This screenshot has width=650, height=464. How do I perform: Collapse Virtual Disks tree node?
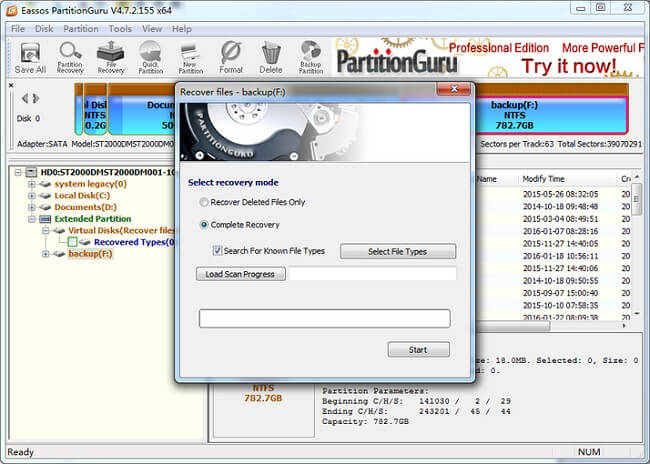pyautogui.click(x=46, y=230)
